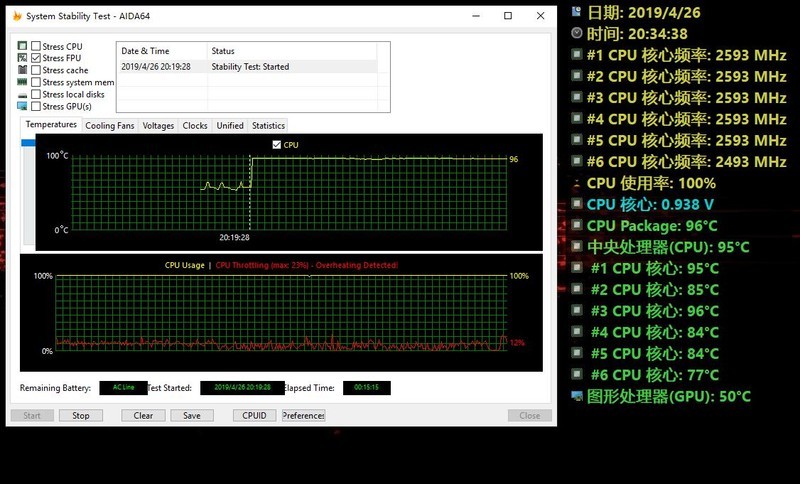Click the AIDA64 flame icon in title bar

[x=16, y=16]
